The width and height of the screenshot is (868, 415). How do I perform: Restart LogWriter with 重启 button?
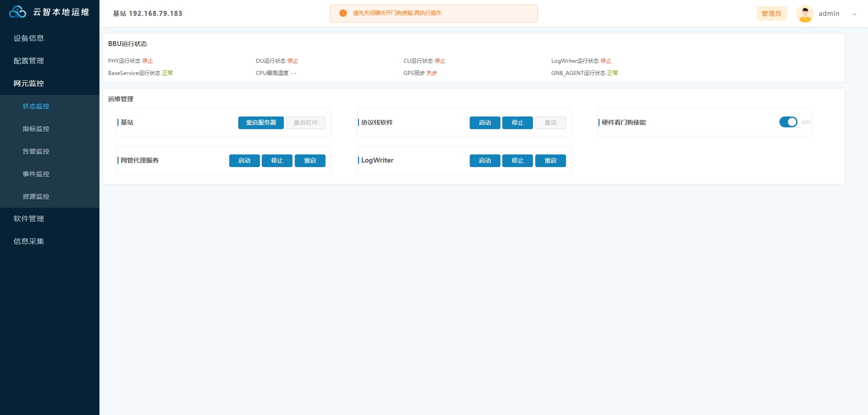(550, 161)
